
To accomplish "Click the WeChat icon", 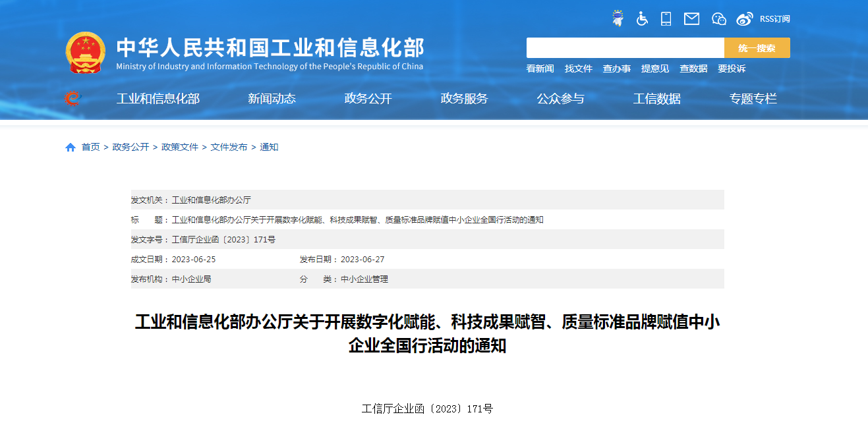I will click(718, 18).
